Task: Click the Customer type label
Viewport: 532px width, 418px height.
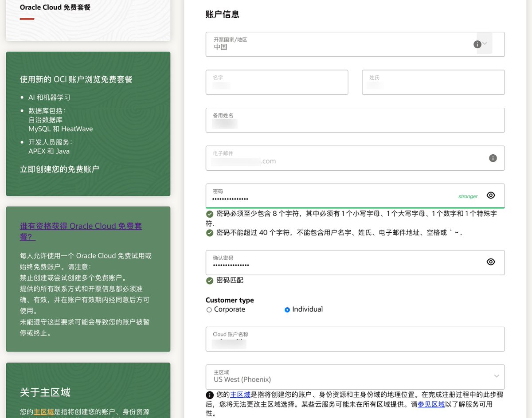Action: pyautogui.click(x=230, y=300)
